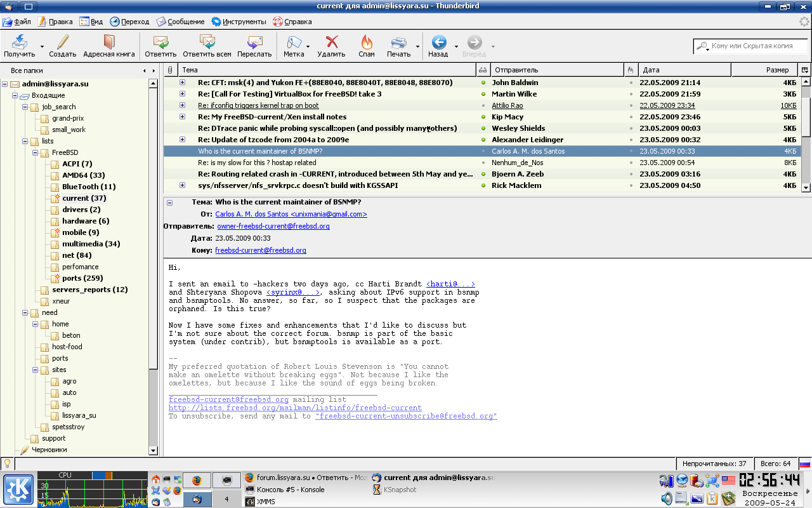This screenshot has width=812, height=508.
Task: Click the Thunderbird activity throbber icon
Action: coord(804,22)
